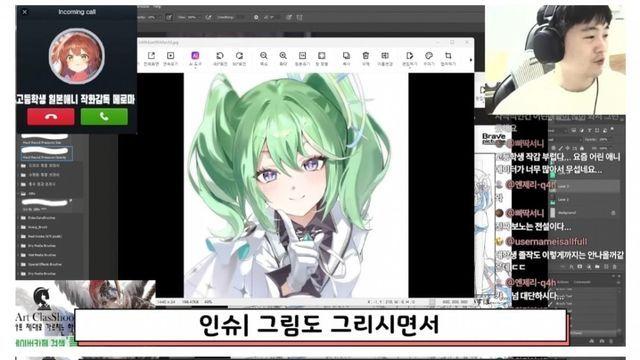Rename the file from the viewer toolbar
Screen dimensions: 640x360
[x=384, y=58]
